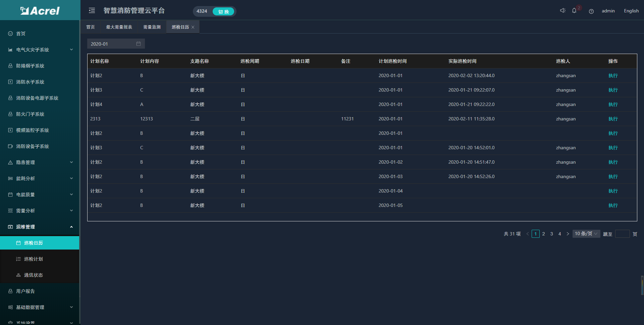This screenshot has width=644, height=325.
Task: Switch language to English
Action: tap(631, 11)
